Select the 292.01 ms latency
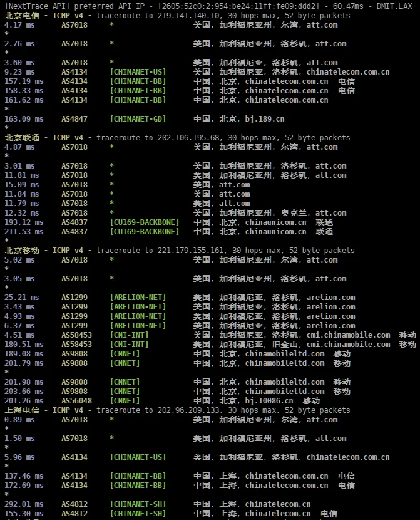 pyautogui.click(x=24, y=504)
